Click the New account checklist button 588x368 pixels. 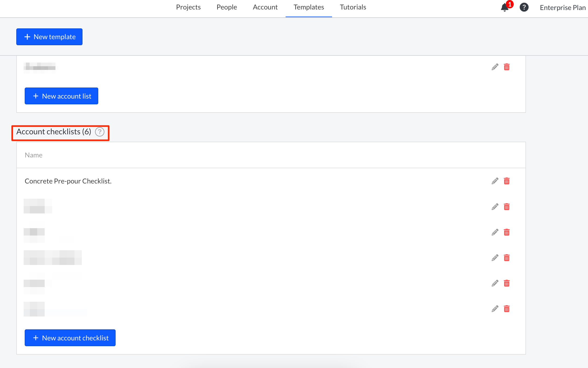pyautogui.click(x=70, y=338)
